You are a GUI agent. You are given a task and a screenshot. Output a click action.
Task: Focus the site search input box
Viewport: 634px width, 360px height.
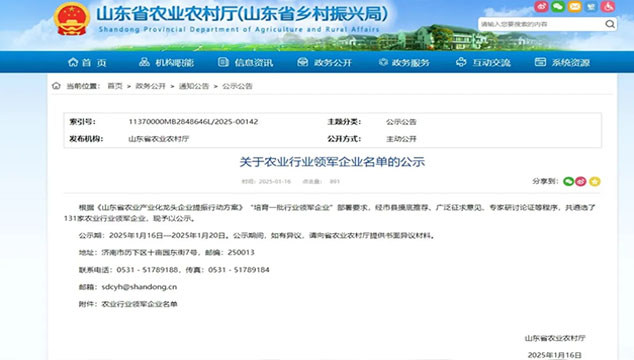(542, 24)
